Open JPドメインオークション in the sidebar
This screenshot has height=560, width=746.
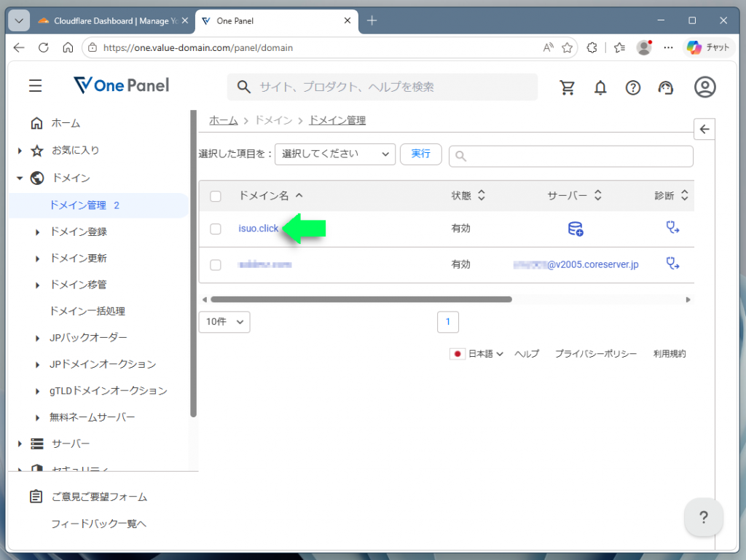pyautogui.click(x=103, y=364)
